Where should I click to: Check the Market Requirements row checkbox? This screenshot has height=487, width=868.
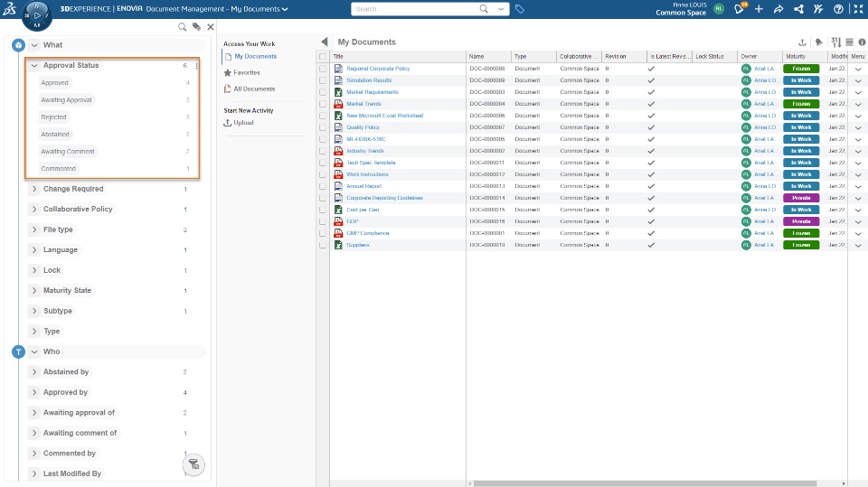(323, 92)
